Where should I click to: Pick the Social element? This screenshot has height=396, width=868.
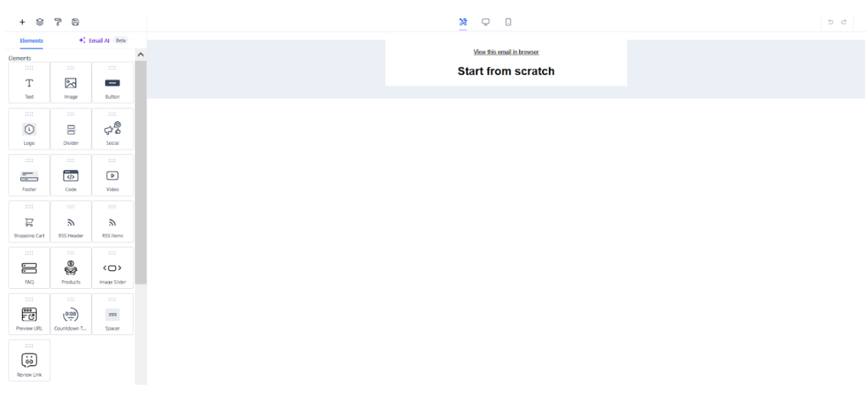[113, 130]
